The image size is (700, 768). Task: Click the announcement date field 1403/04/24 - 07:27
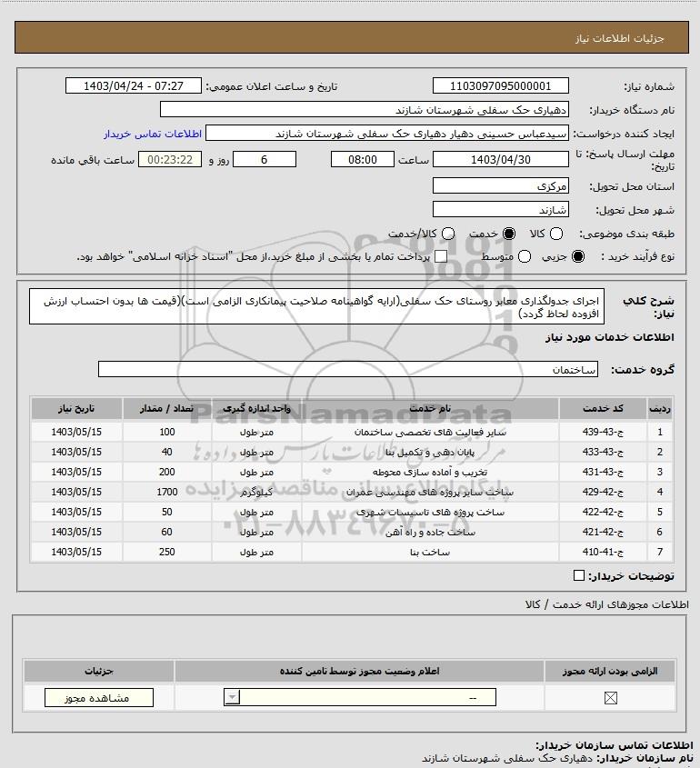(134, 86)
